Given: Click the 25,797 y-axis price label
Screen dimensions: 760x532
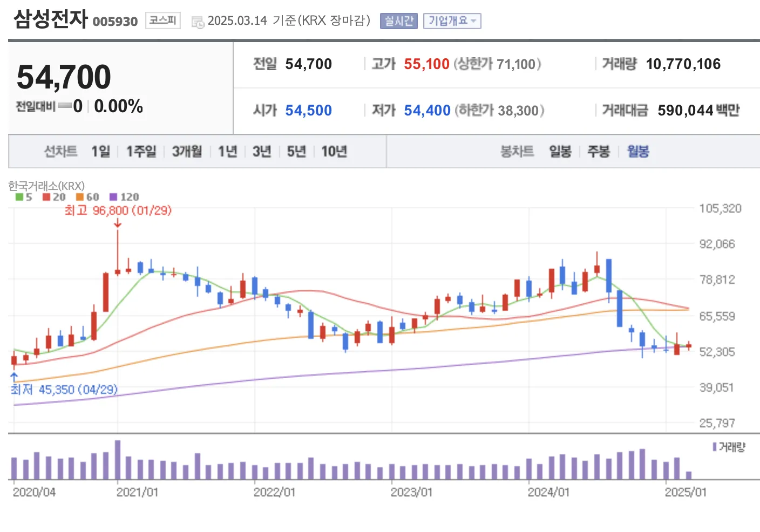Looking at the screenshot, I should [717, 423].
